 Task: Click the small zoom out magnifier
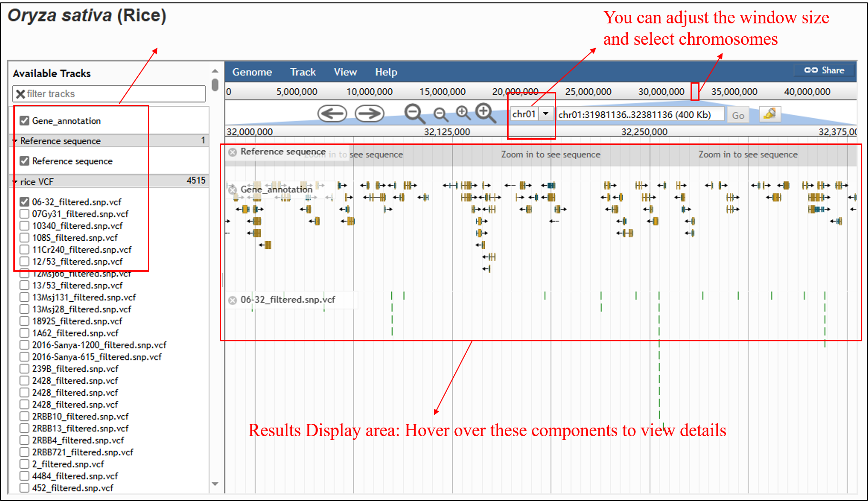click(x=440, y=114)
